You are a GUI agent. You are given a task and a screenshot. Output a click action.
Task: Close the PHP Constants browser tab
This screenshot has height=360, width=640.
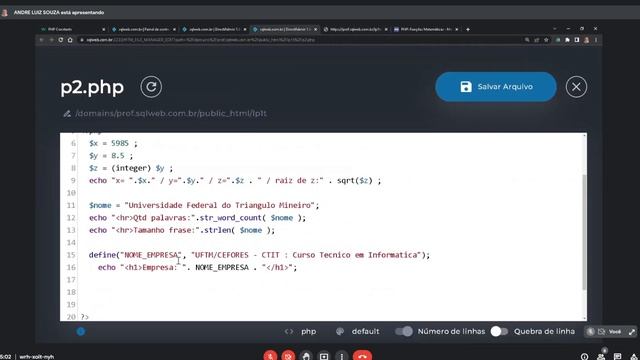tap(103, 29)
